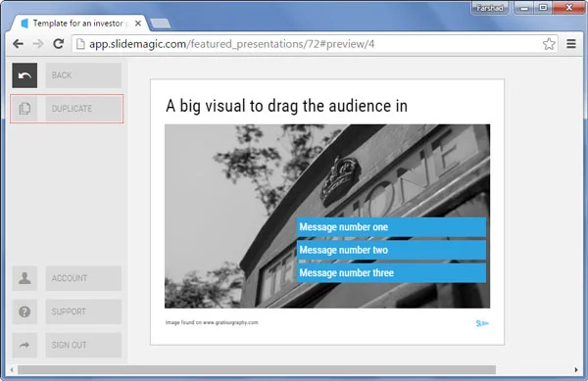The image size is (588, 381).
Task: Click the address bar URL field
Action: 315,44
